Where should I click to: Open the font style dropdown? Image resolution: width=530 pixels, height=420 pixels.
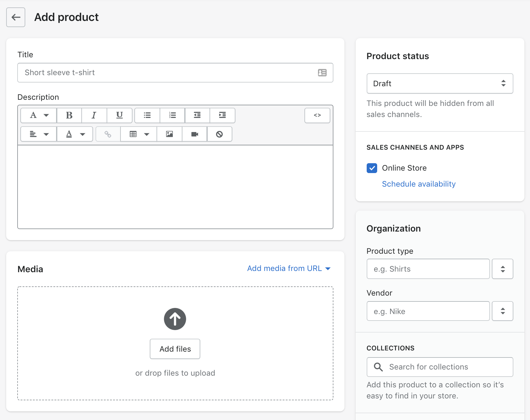[x=38, y=115]
